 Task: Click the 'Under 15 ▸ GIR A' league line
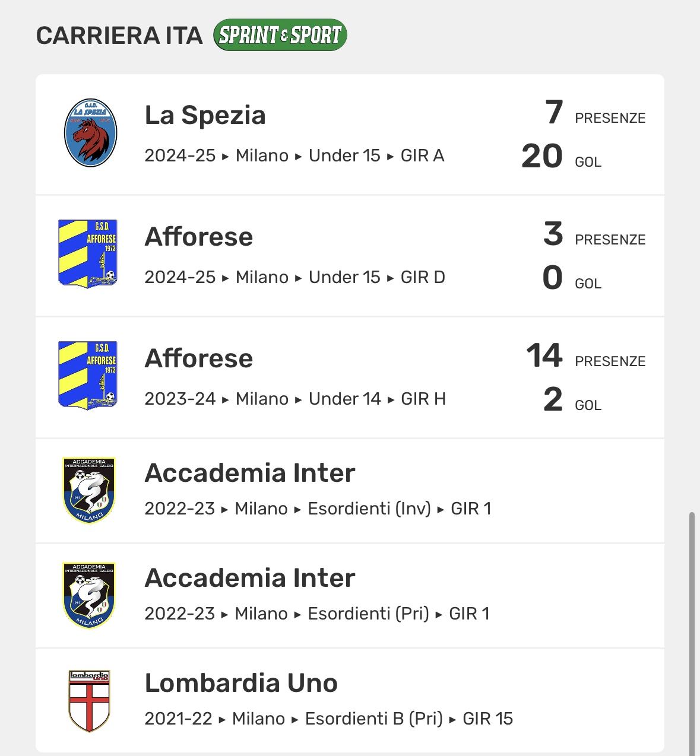pyautogui.click(x=376, y=155)
